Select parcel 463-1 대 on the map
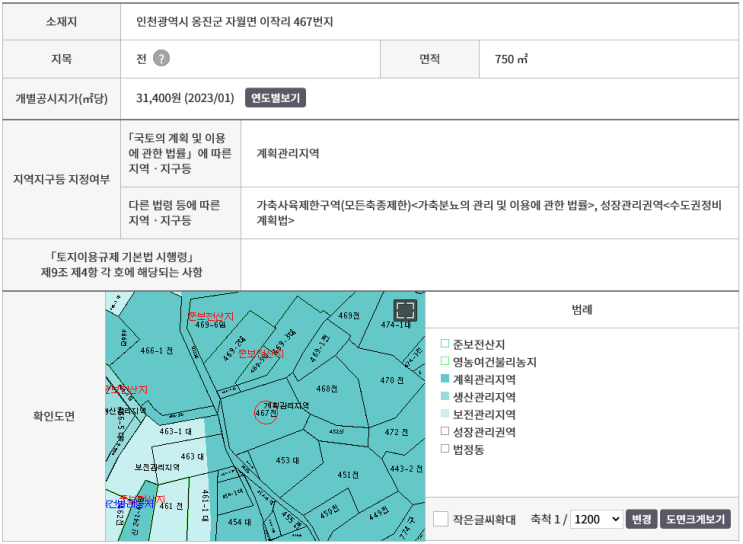This screenshot has width=743, height=544. 175,431
